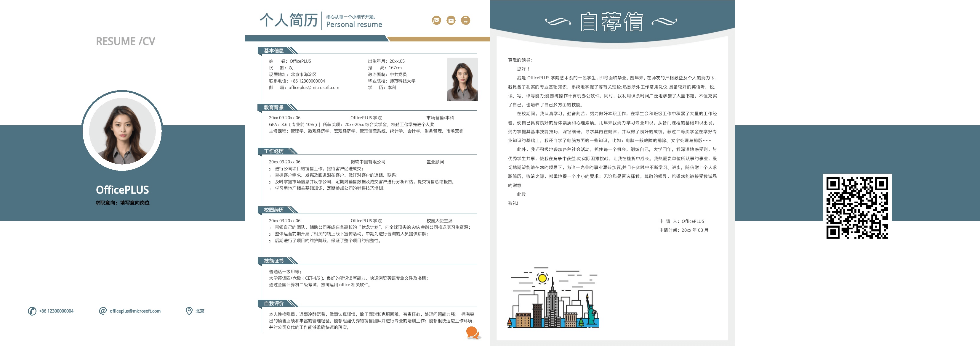The image size is (980, 346).
Task: Click the cover phone number +86 12300000004
Action: coord(56,311)
